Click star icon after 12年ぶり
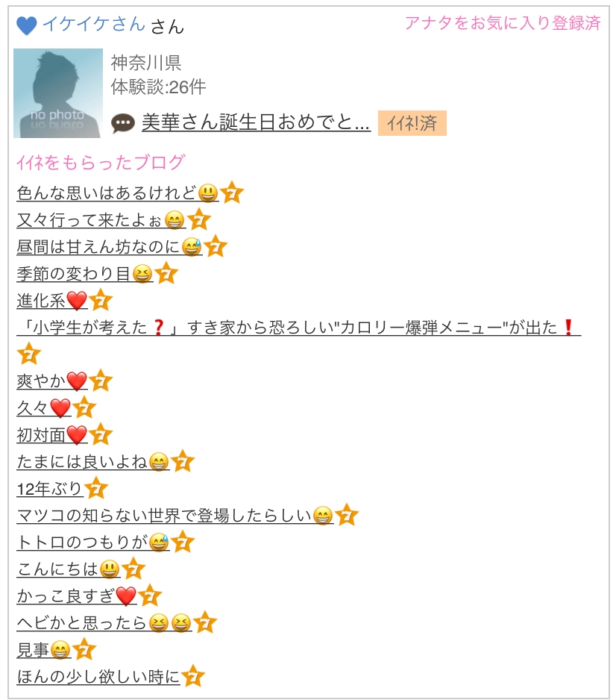The height and width of the screenshot is (700, 616). [96, 488]
